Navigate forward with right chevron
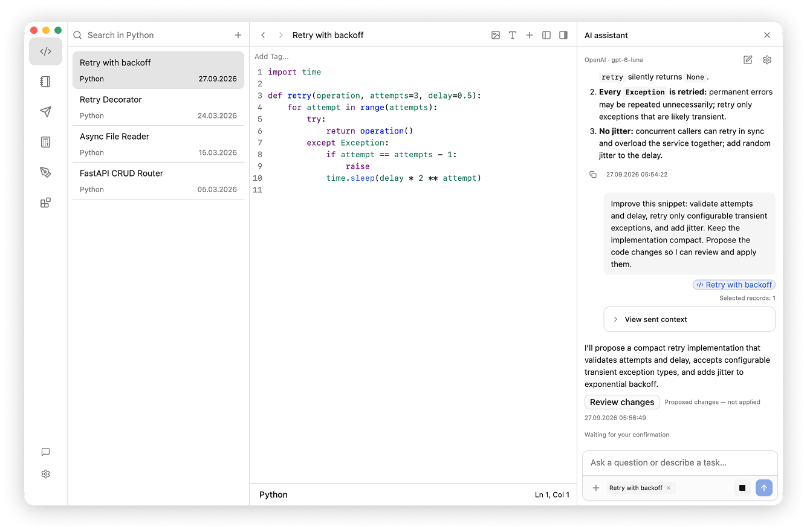The width and height of the screenshot is (807, 532). (x=280, y=35)
